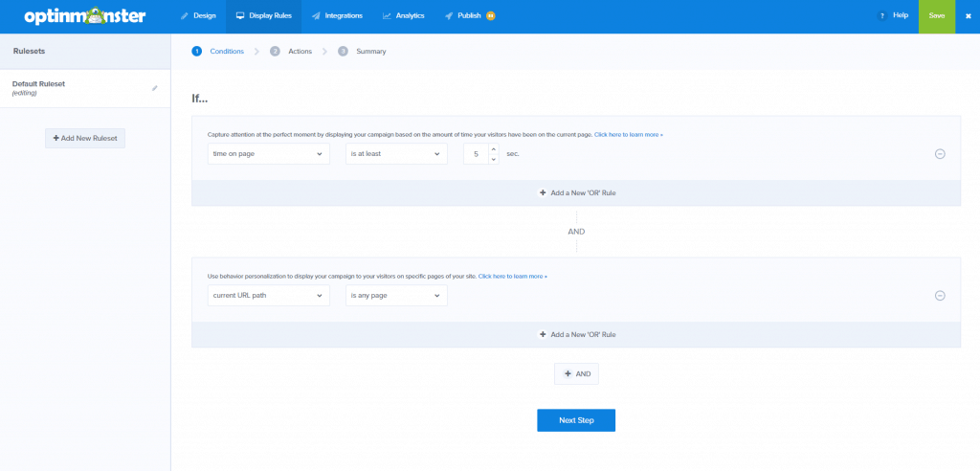Open the 'is at least' dropdown
The width and height of the screenshot is (980, 471).
point(396,153)
